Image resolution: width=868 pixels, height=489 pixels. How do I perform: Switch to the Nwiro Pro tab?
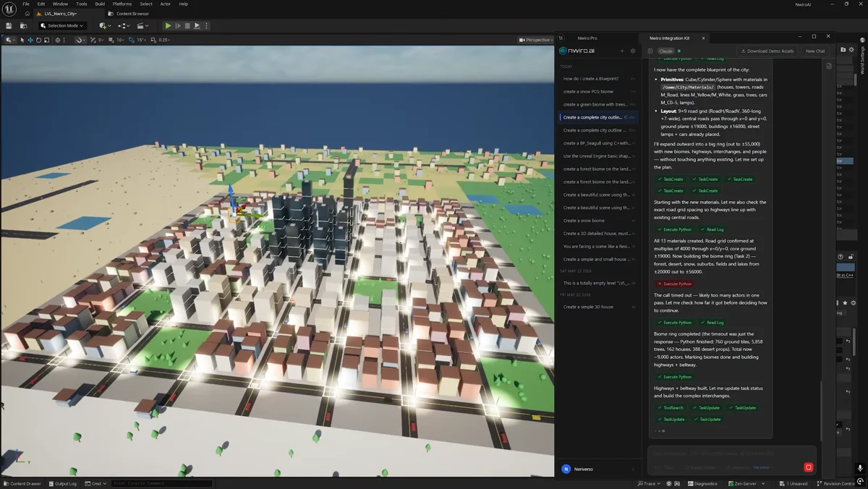[x=587, y=38]
